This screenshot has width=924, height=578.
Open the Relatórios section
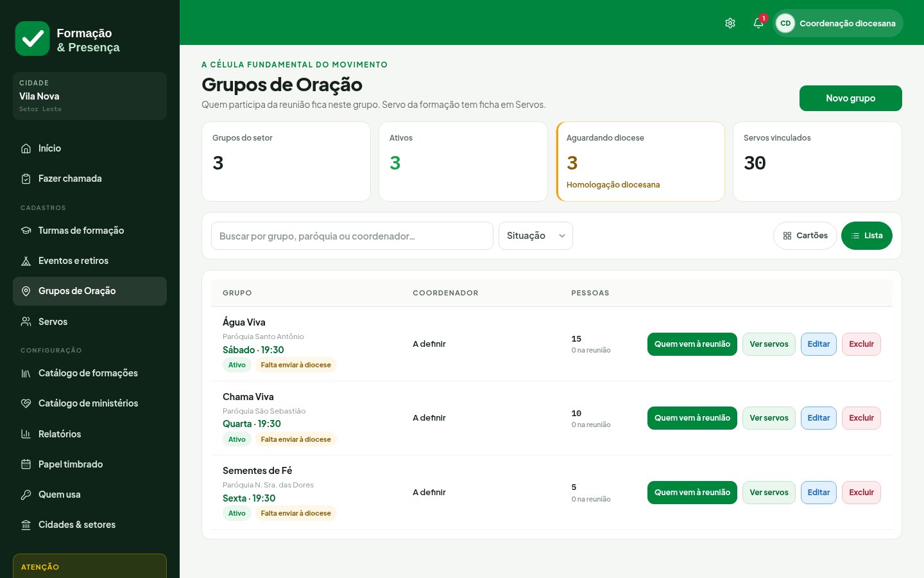(x=90, y=434)
